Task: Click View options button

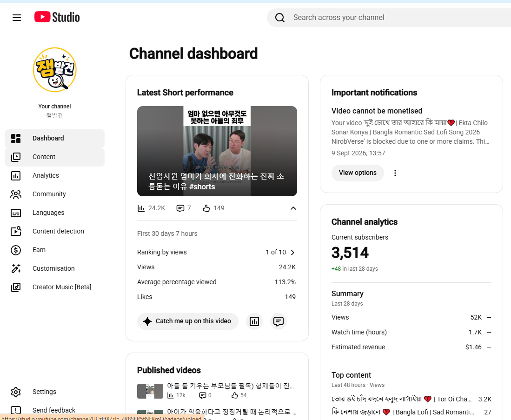Action: [x=358, y=173]
